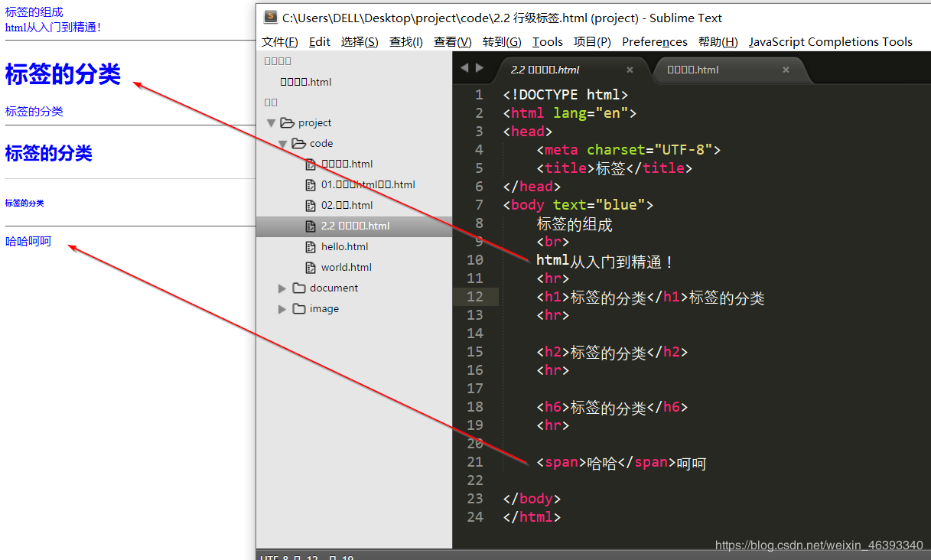Click the left tab-navigation arrow above the gutter

click(464, 68)
